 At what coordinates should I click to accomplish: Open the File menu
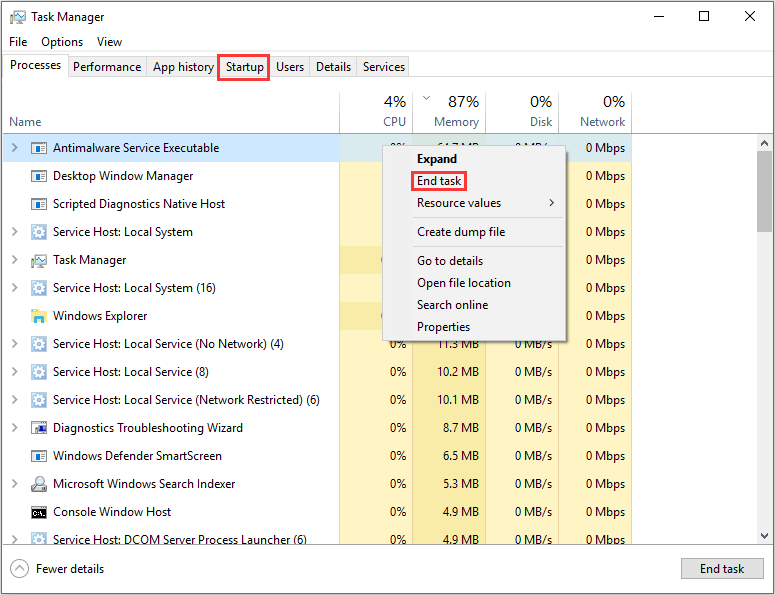tap(18, 42)
